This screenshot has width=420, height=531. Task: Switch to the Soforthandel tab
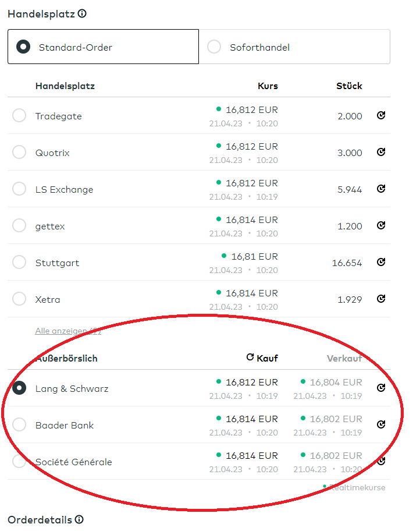click(x=294, y=47)
